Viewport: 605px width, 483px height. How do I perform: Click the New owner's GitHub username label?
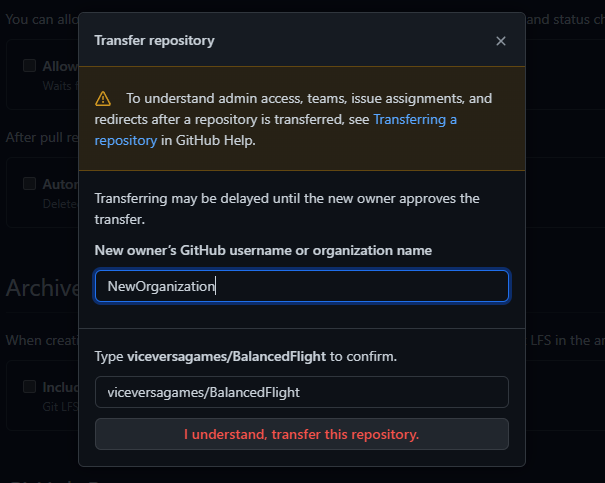tap(263, 249)
